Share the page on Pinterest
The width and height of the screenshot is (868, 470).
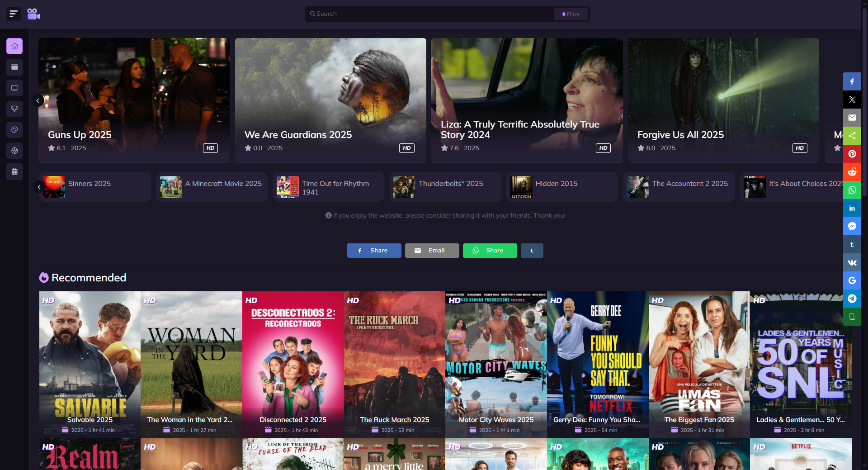point(852,154)
